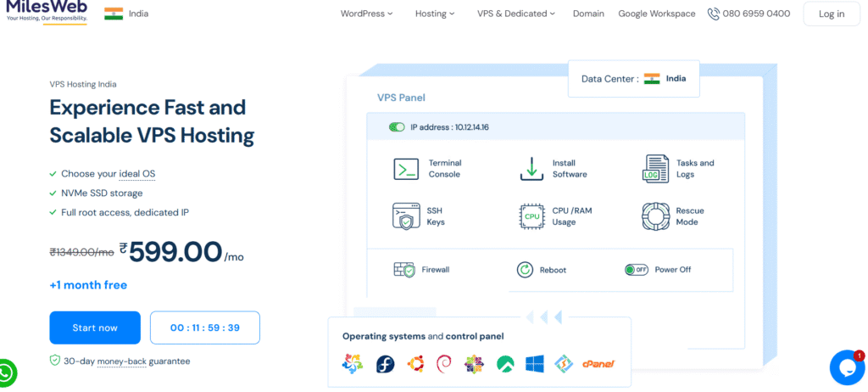Expand the Hosting menu
Screen dimensions: 868x392
(435, 14)
